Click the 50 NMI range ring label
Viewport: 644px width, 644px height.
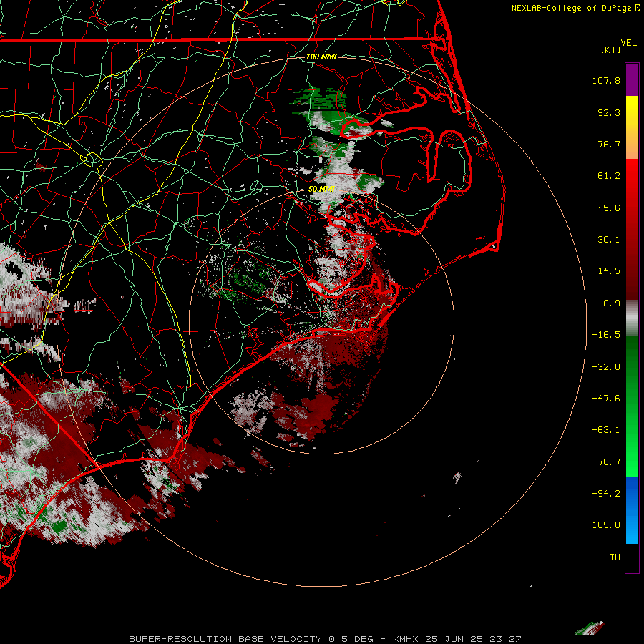(321, 189)
